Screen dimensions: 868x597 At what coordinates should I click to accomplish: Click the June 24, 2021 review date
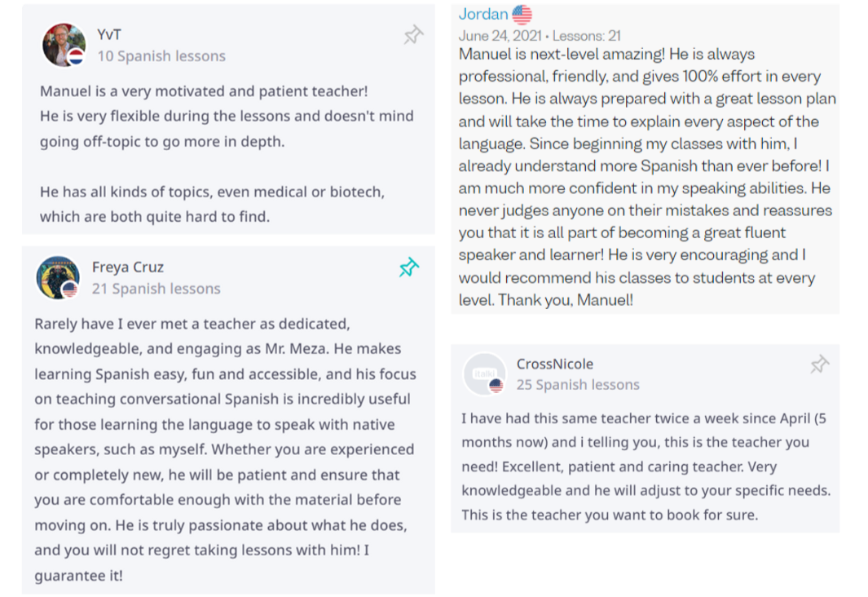coord(500,36)
